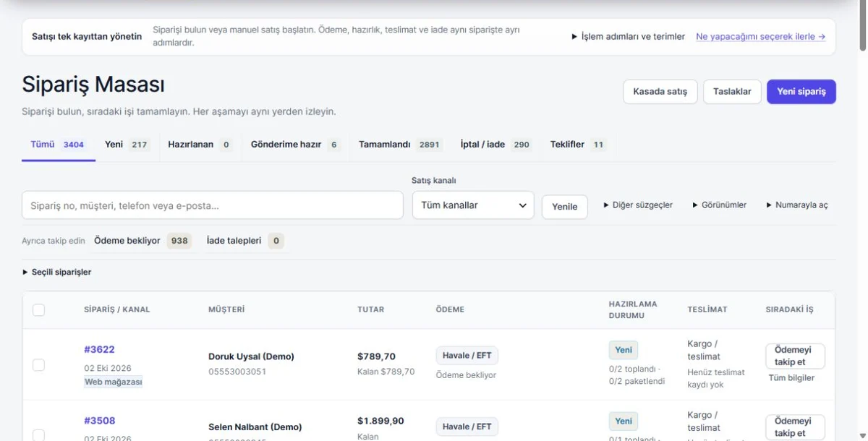Expand İşlem adımları ve terimler
This screenshot has height=441, width=868.
click(629, 36)
